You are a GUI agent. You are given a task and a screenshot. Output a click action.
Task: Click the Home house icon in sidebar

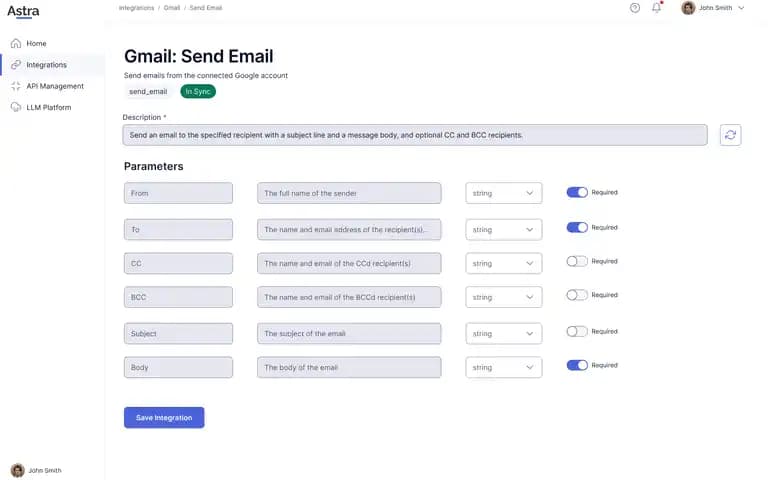(16, 44)
